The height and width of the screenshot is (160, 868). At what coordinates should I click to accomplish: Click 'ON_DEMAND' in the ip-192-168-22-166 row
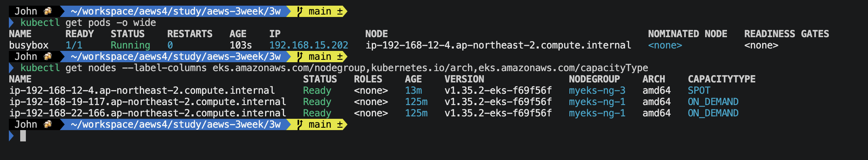tap(713, 113)
